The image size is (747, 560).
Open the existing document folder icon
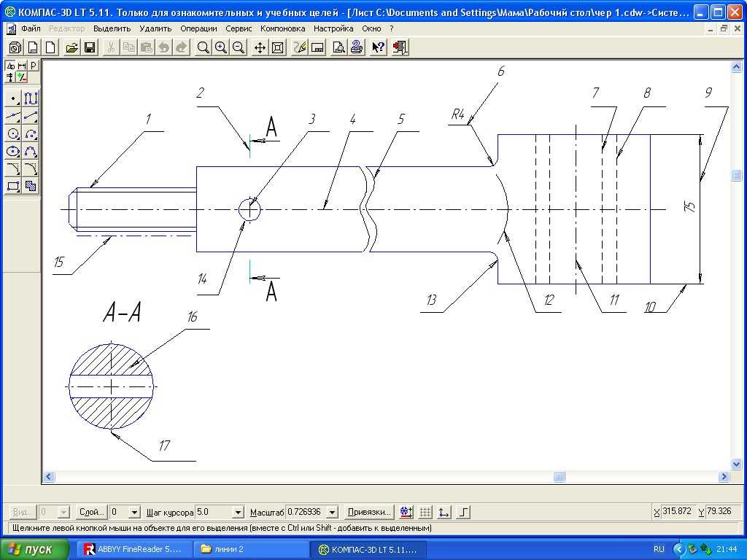(71, 47)
